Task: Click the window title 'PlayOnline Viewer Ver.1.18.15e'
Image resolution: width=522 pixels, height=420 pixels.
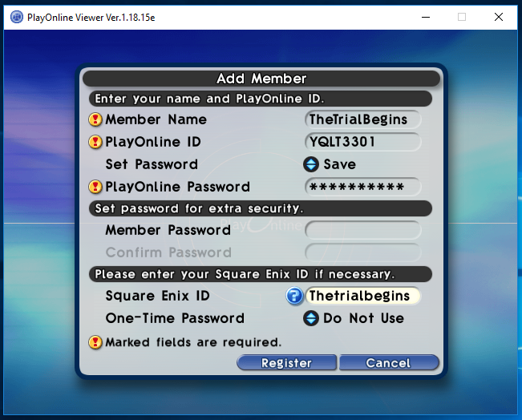Action: 91,18
